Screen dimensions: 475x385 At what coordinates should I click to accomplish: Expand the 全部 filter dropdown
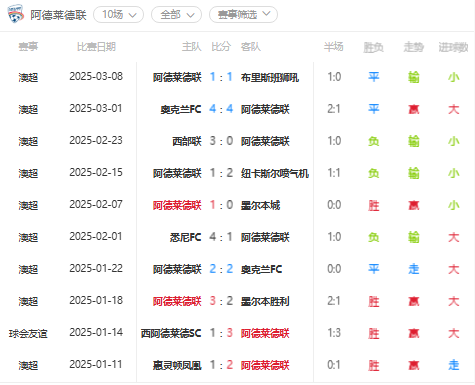(176, 15)
